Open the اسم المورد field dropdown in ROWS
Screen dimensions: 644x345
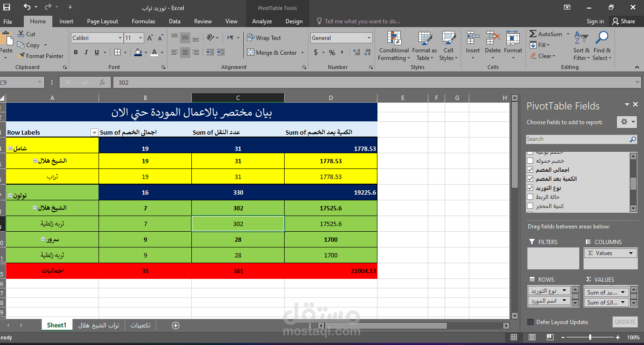[x=565, y=301]
